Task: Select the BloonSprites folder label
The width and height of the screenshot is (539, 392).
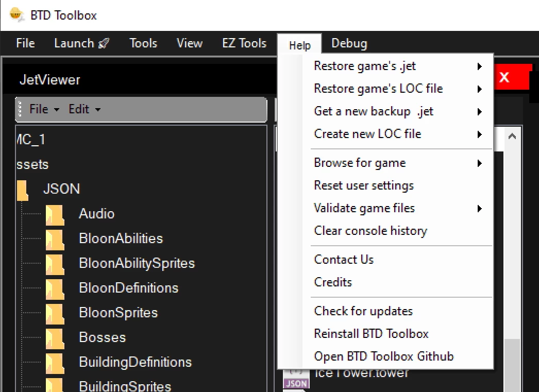Action: [118, 313]
